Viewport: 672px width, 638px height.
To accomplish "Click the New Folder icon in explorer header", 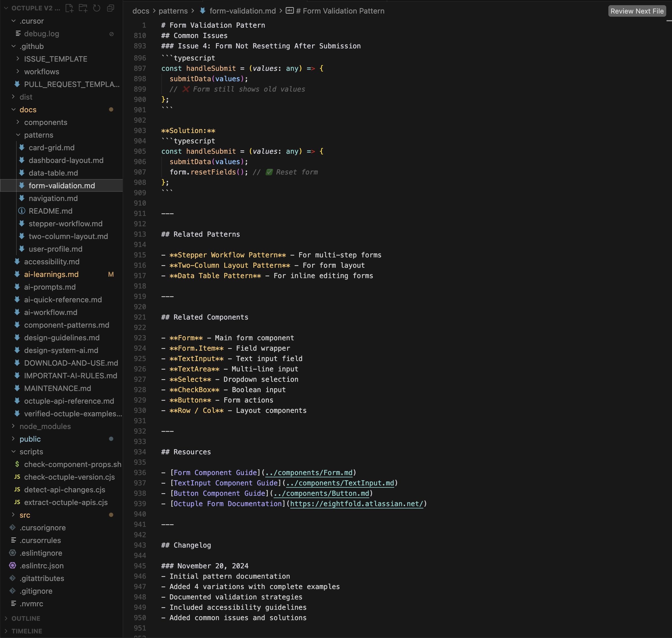I will (83, 8).
